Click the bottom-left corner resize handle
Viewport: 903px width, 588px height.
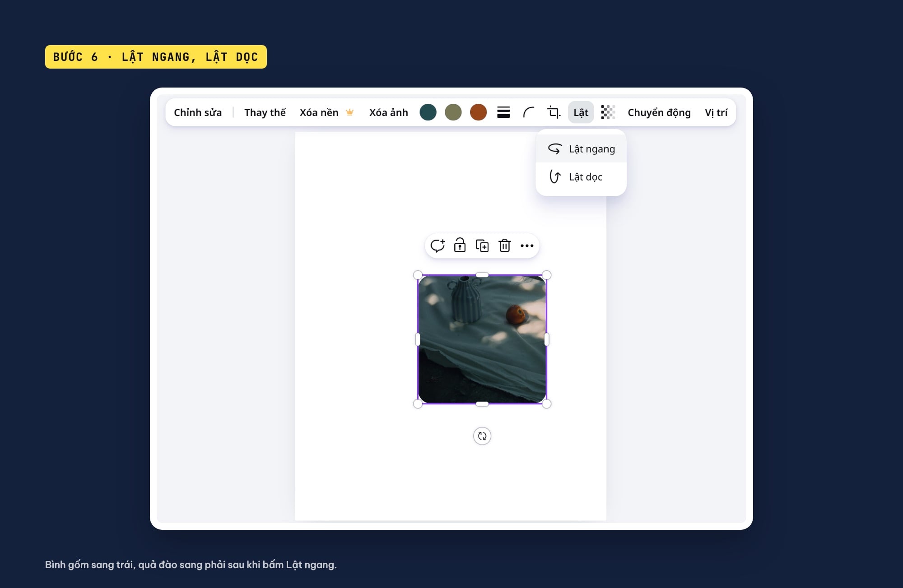418,404
